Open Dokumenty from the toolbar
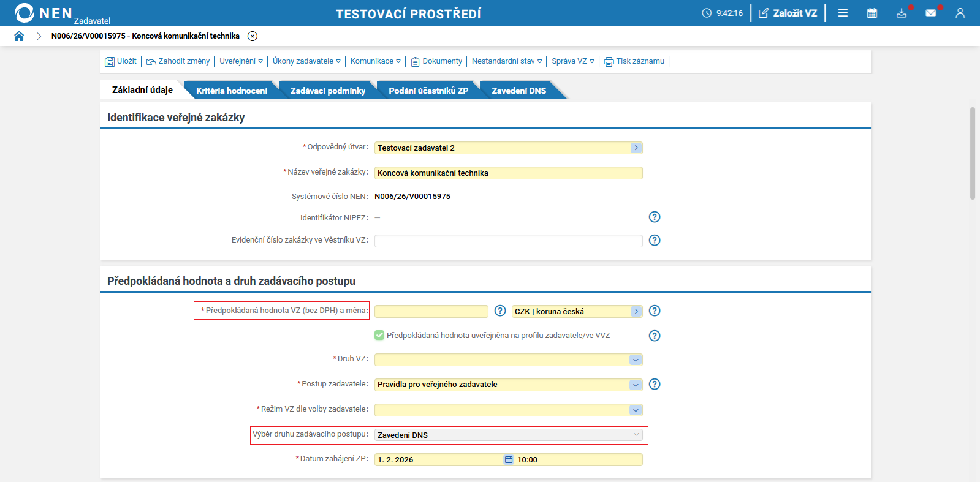 [436, 61]
